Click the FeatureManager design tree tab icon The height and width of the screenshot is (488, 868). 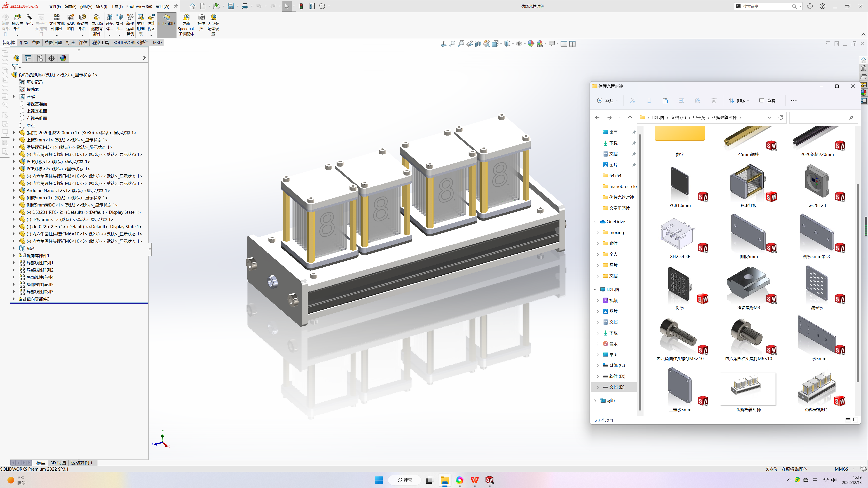point(17,58)
